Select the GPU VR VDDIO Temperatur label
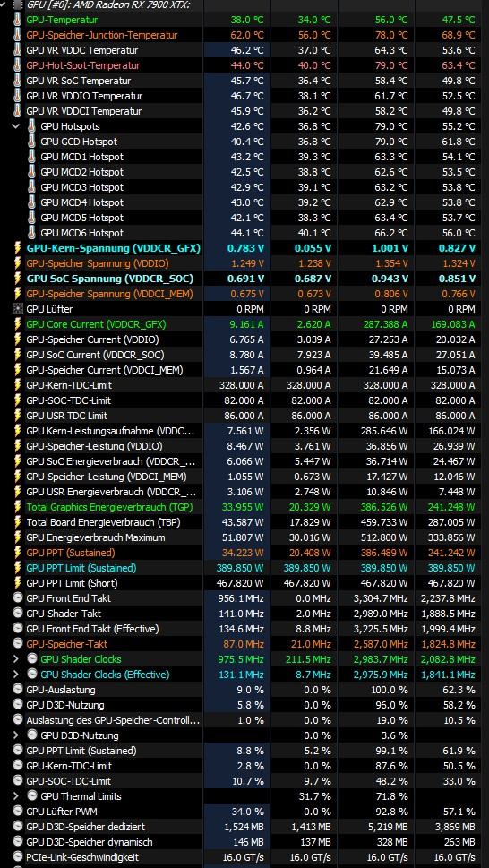The height and width of the screenshot is (868, 489). coord(84,96)
